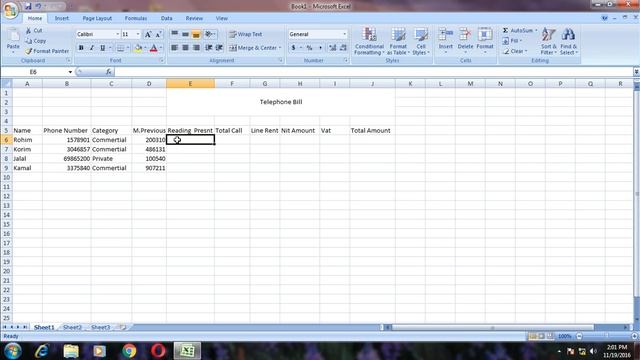
Task: Copy the selected cell
Action: (36, 41)
